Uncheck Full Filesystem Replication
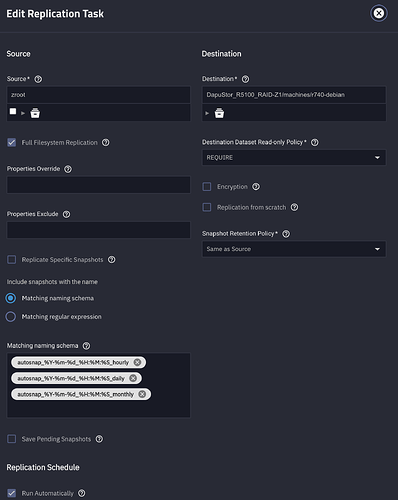This screenshot has width=398, height=500. click(12, 143)
